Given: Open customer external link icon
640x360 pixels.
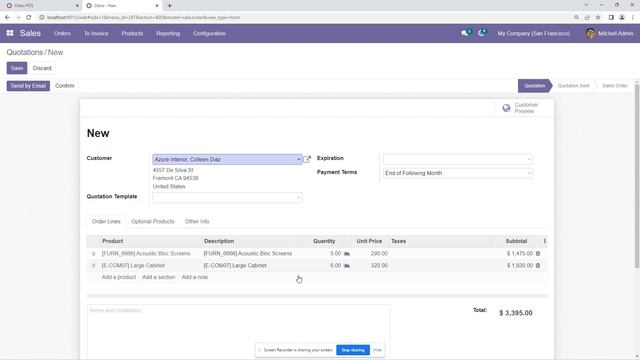Looking at the screenshot, I should click(x=307, y=159).
